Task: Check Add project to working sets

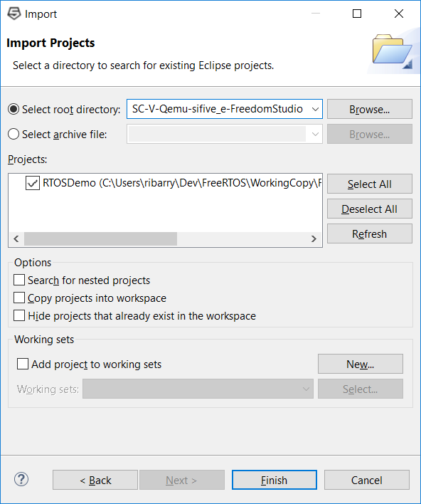Action: tap(23, 364)
